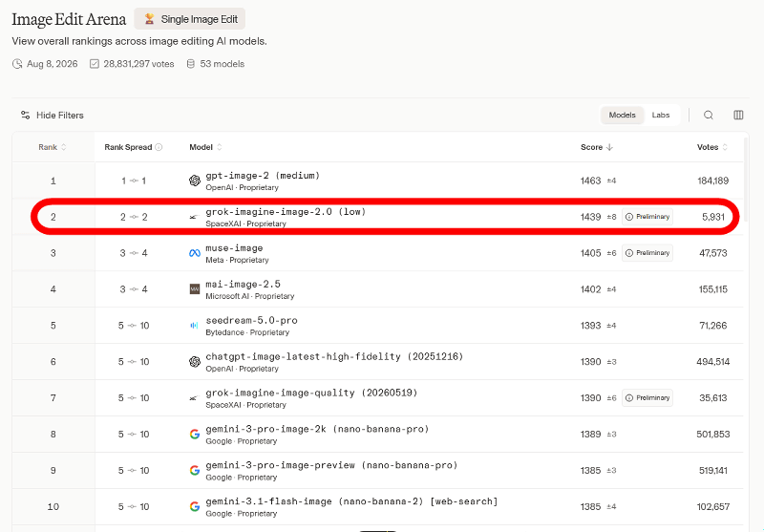
Task: Click the database icon beside 53 models
Action: [190, 64]
